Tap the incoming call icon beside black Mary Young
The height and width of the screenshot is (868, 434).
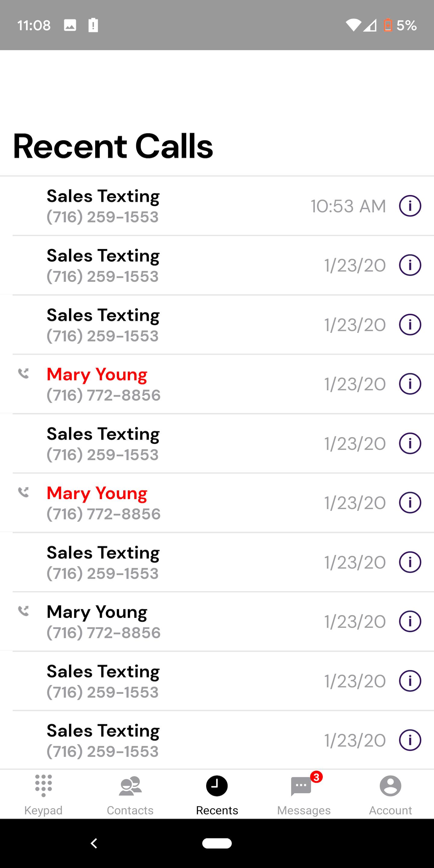pos(23,611)
